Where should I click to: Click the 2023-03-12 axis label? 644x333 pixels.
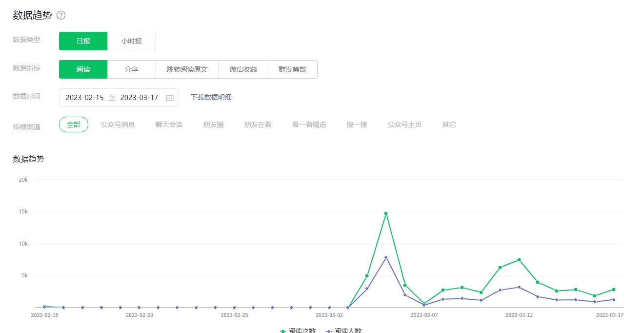(518, 315)
